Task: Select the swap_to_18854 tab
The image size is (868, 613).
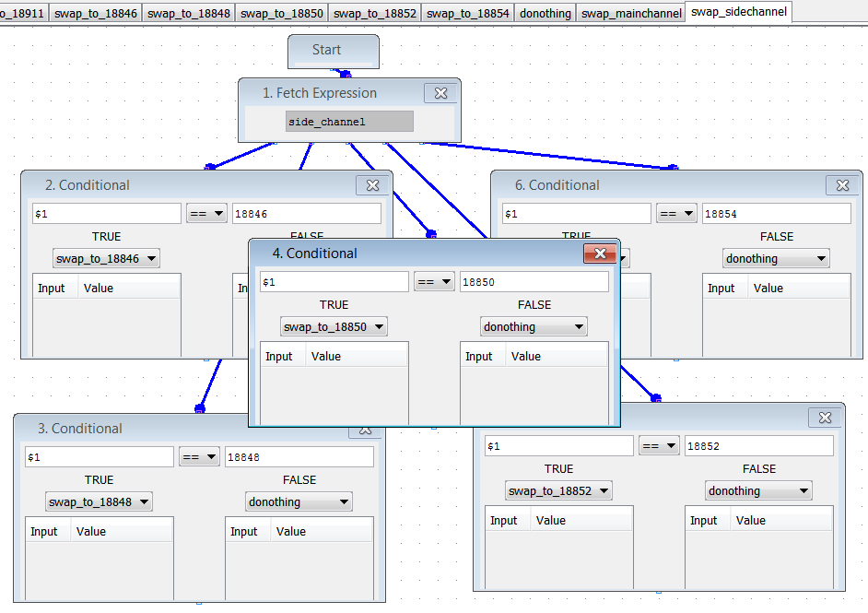Action: [x=468, y=13]
